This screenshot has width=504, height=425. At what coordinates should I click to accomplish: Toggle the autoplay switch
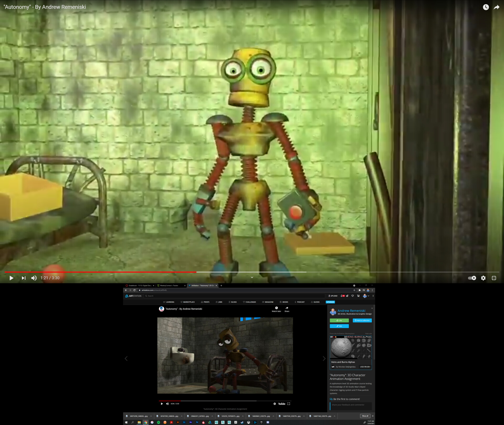pyautogui.click(x=472, y=278)
